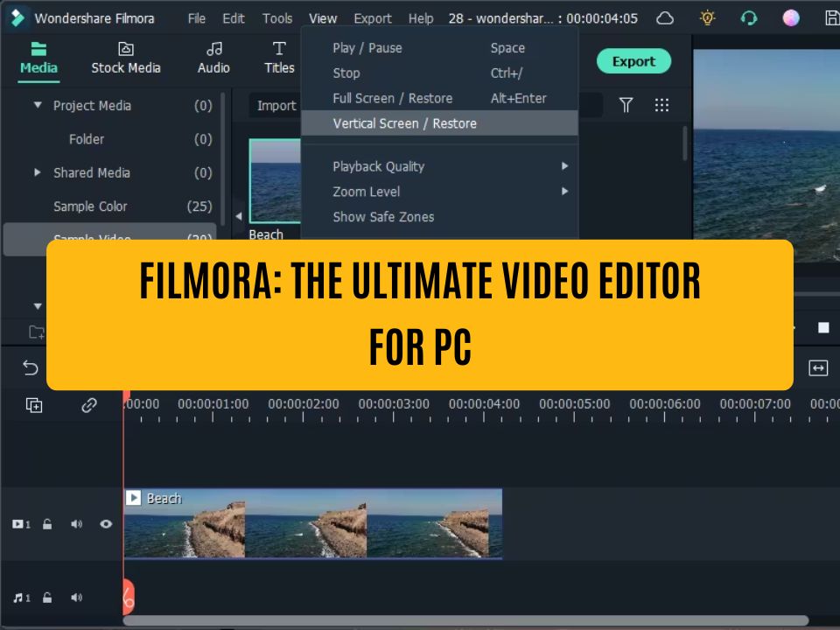Viewport: 840px width, 630px height.
Task: Switch to the Stock Media tab
Action: (x=126, y=58)
